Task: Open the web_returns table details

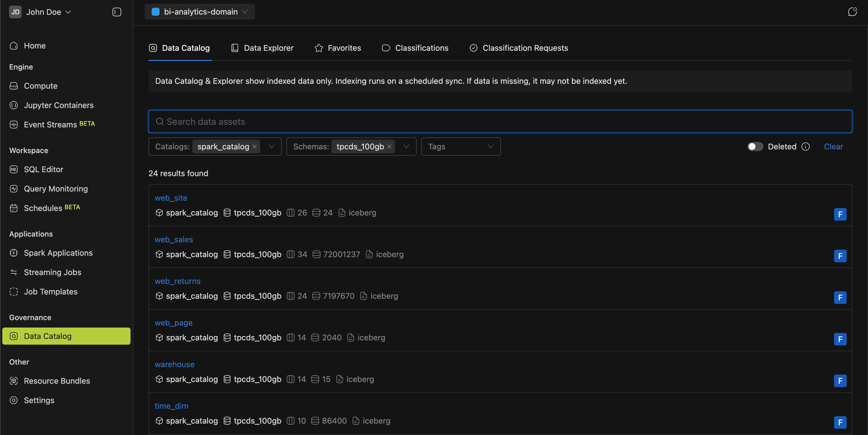Action: [x=178, y=281]
